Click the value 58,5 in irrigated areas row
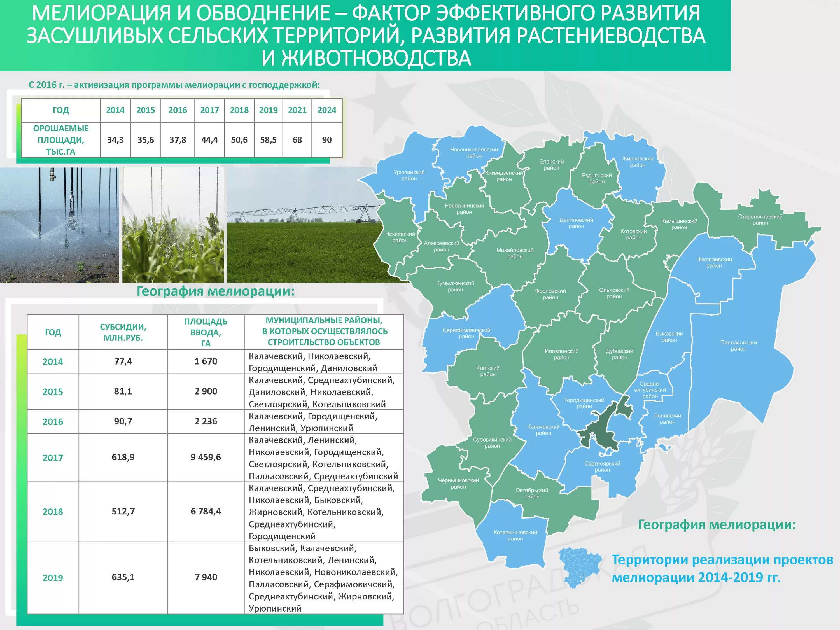The height and width of the screenshot is (630, 840). tap(269, 140)
